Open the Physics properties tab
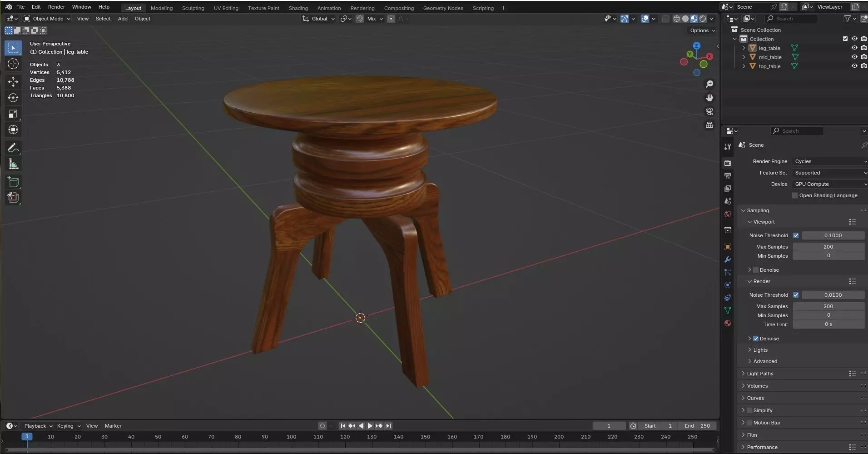This screenshot has width=868, height=454. pos(728,285)
